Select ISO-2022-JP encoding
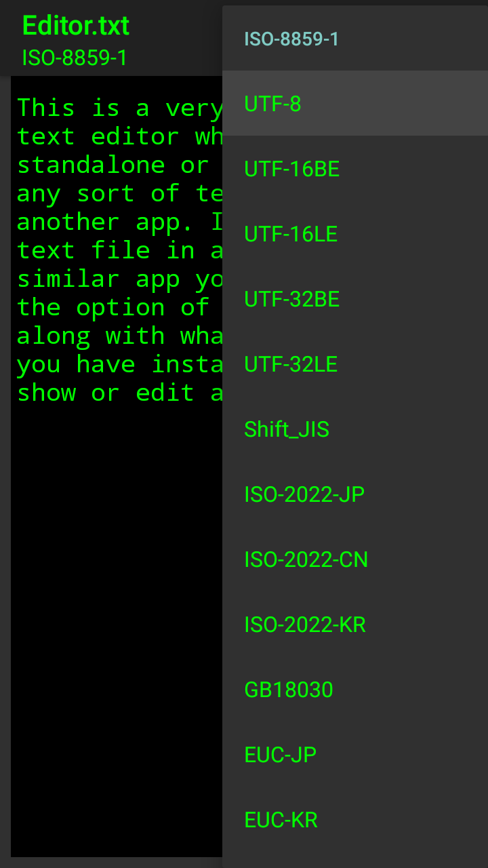This screenshot has height=868, width=488. (x=355, y=494)
